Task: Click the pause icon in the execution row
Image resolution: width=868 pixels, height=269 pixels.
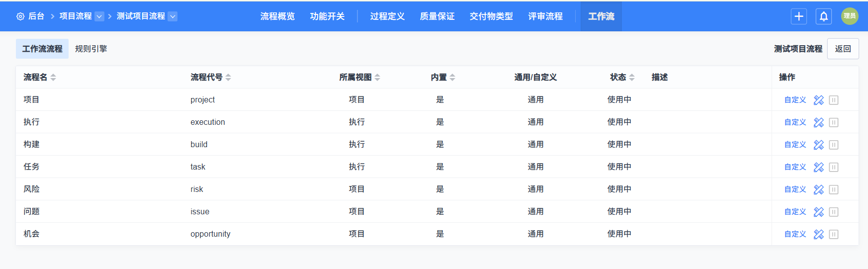Action: click(x=834, y=122)
